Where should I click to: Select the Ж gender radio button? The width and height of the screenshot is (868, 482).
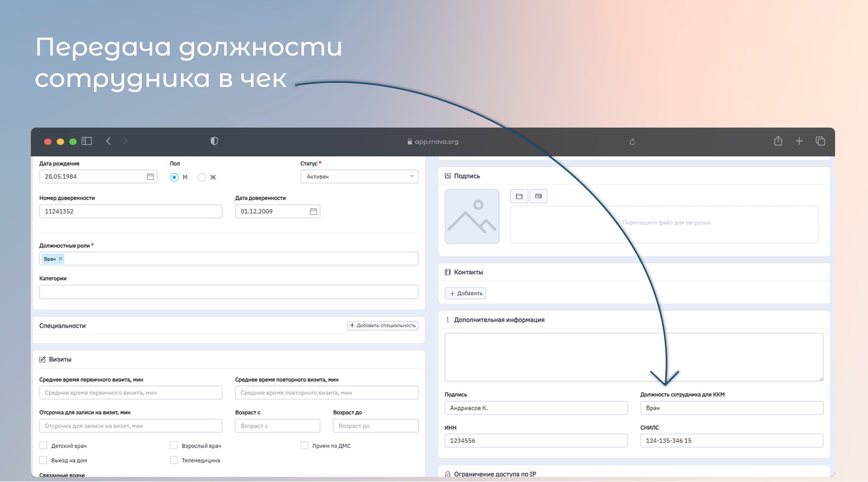tap(202, 177)
